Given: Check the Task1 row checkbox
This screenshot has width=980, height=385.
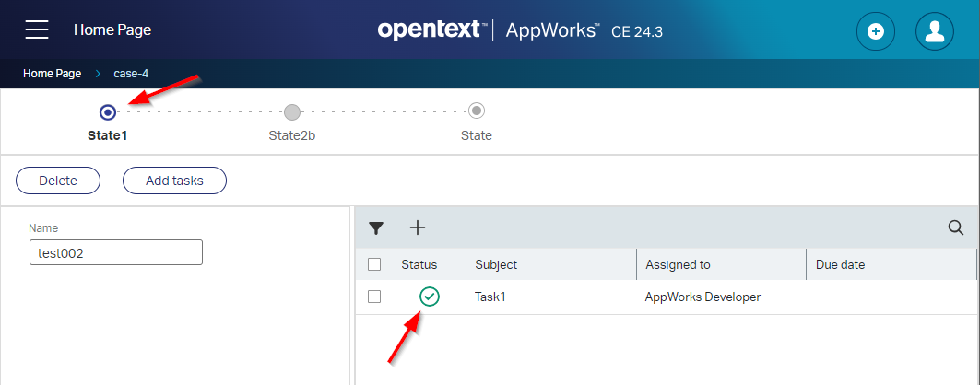Looking at the screenshot, I should tap(374, 297).
